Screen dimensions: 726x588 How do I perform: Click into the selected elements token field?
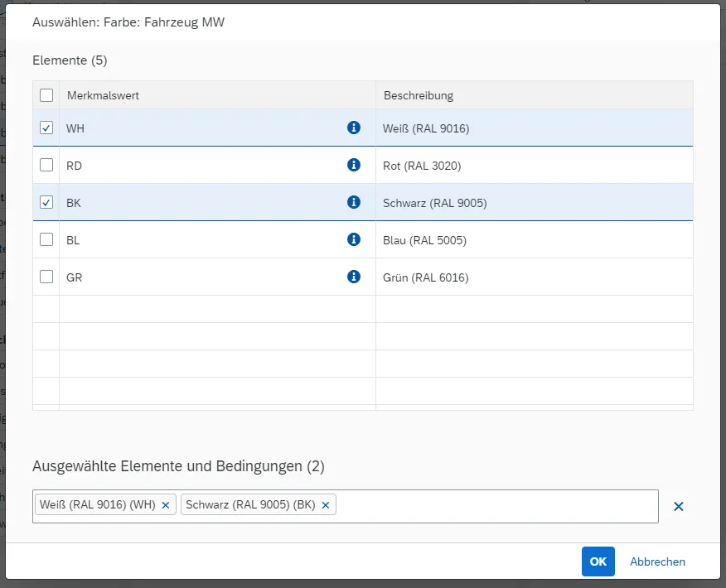tap(497, 506)
